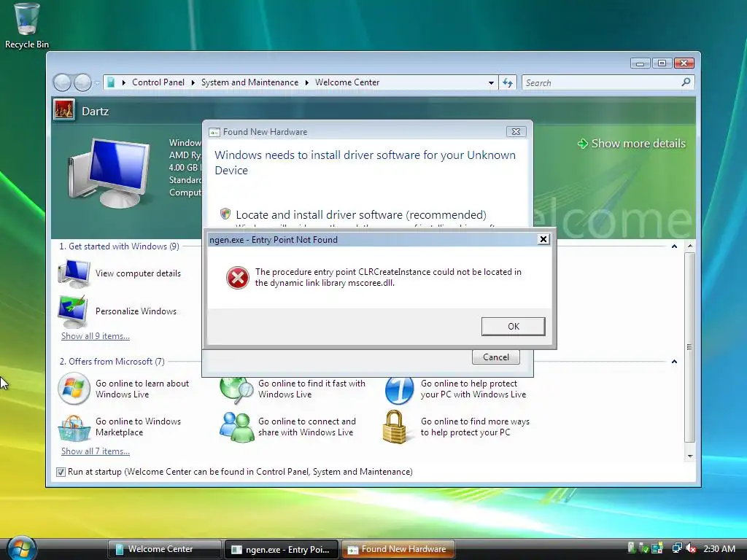Click the Welcome Center scrollbar up arrow

[x=690, y=246]
